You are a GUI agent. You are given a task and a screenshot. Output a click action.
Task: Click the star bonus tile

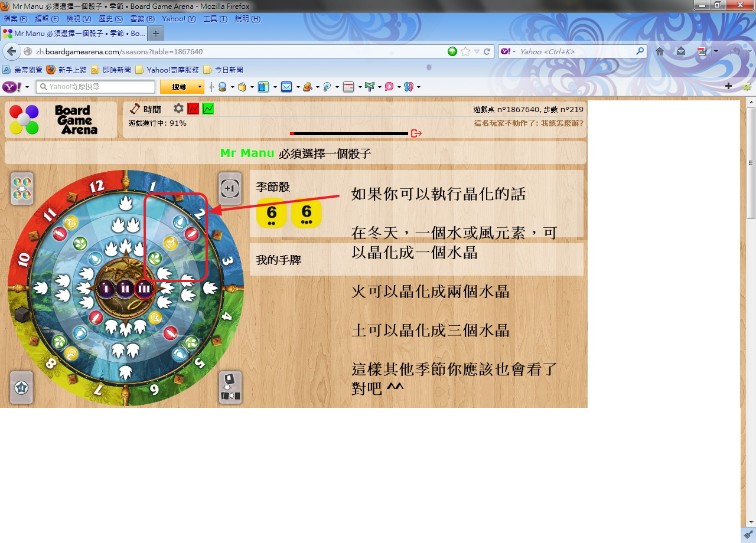tap(22, 387)
